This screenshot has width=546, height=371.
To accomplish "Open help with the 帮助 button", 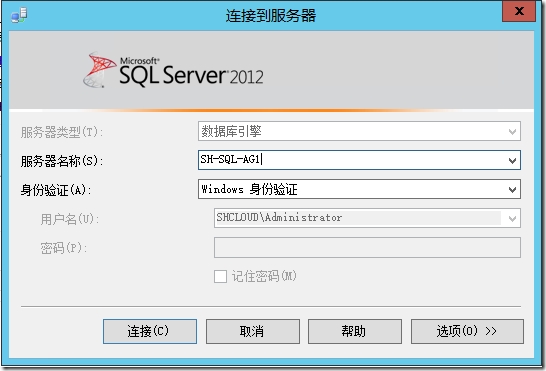I will pos(355,331).
